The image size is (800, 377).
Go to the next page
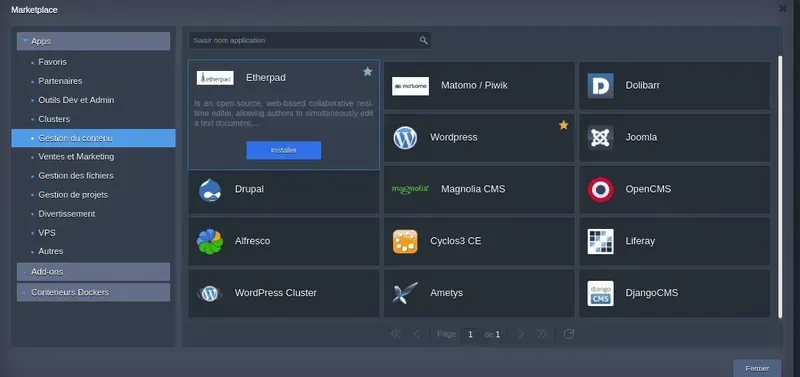520,334
